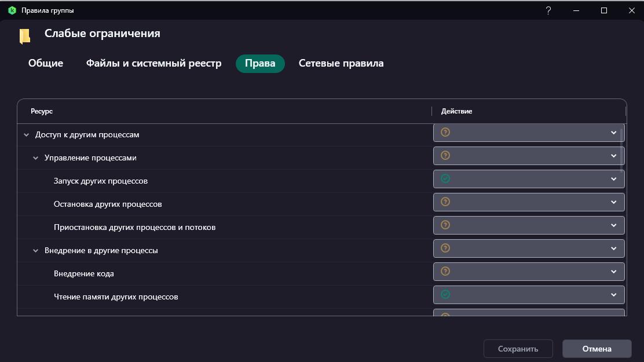Click the yellow folder group icon
Viewport: 644px width, 362px height.
[24, 36]
